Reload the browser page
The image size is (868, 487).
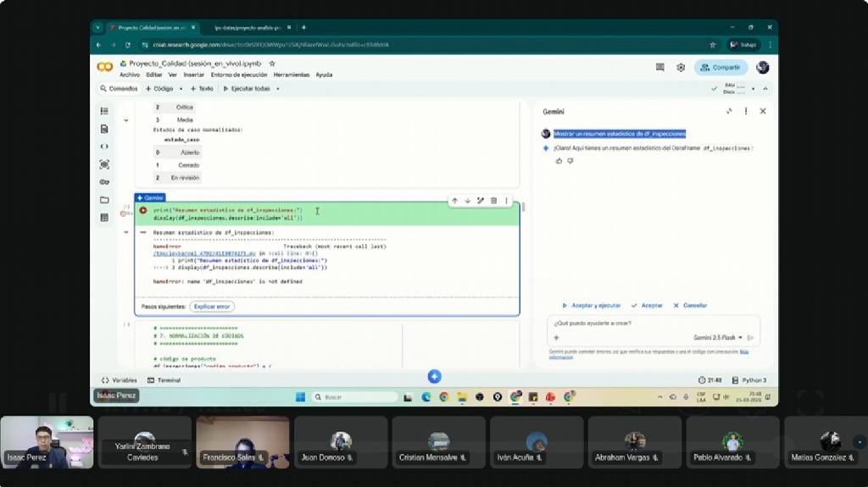coord(128,45)
